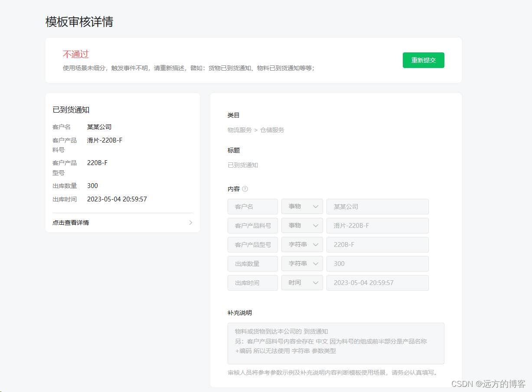Screen dimensions: 532x392
Task: Click example field containing 300
Action: 378,264
